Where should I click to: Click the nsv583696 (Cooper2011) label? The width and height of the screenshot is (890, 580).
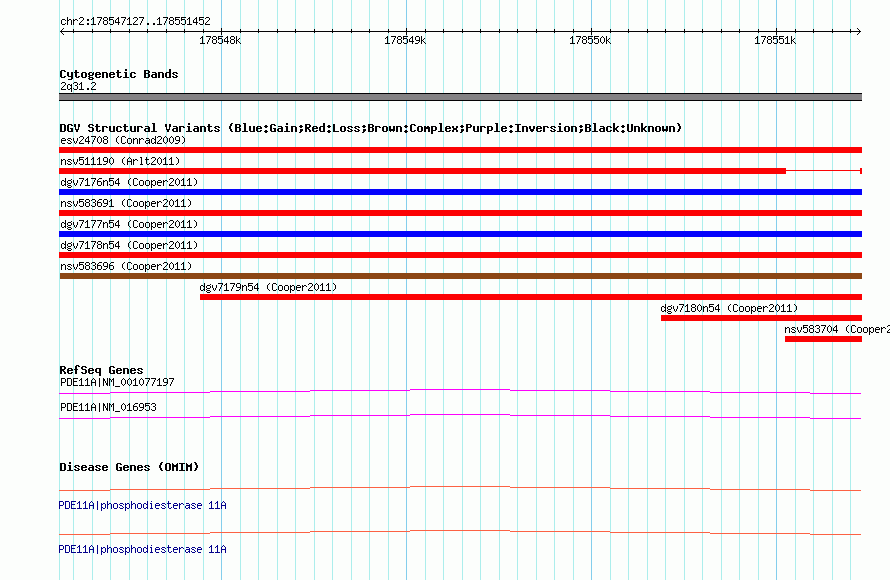(126, 266)
